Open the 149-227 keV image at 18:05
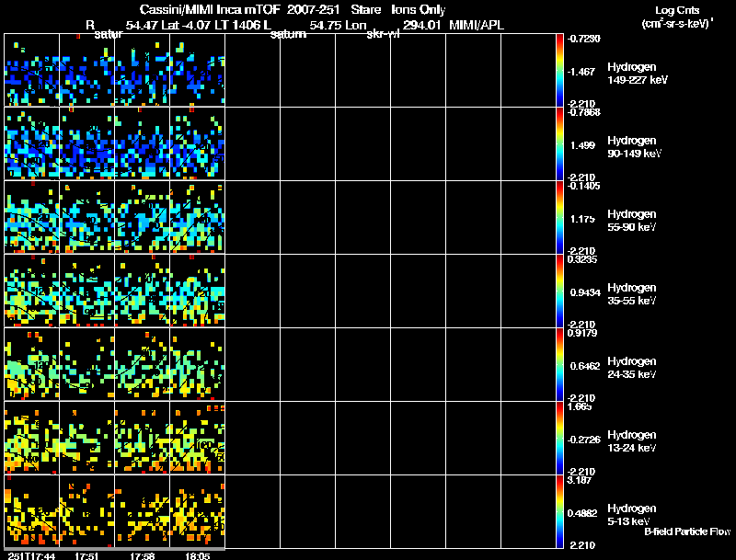The width and height of the screenshot is (736, 560). 198,71
